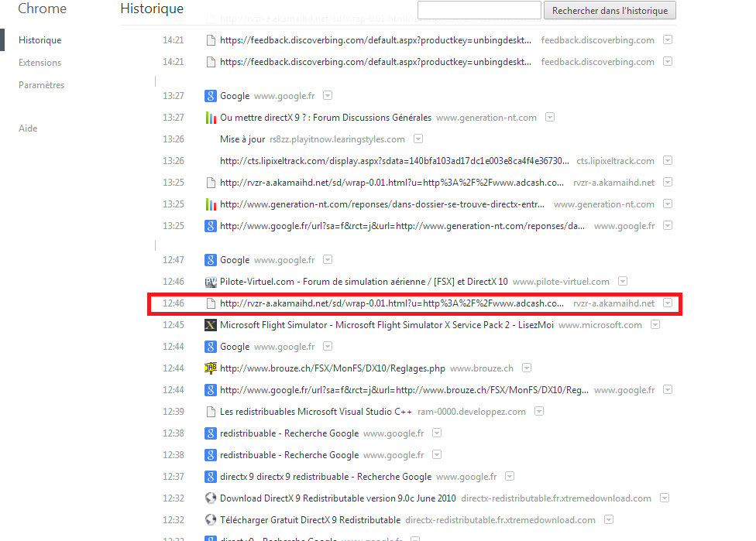This screenshot has width=756, height=541.
Task: Open 'Download DirectX 9 Redistributable version 9.0c June 2010' link
Action: tap(338, 498)
